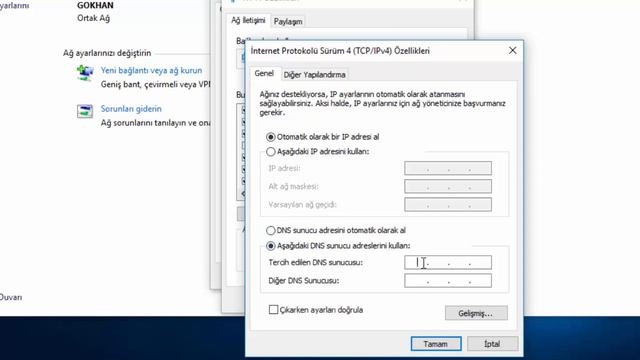The width and height of the screenshot is (640, 360).
Task: Close the TCP/IPv4 Özellikleri dialog
Action: click(x=513, y=51)
